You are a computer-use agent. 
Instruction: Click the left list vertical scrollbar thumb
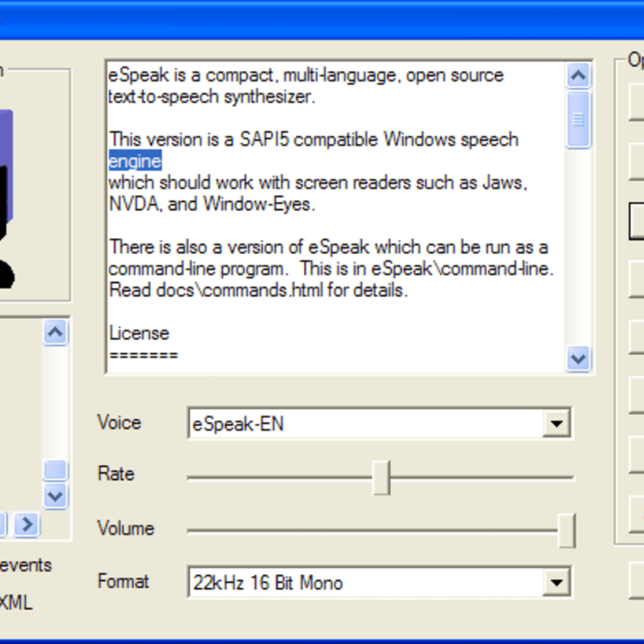click(x=55, y=470)
